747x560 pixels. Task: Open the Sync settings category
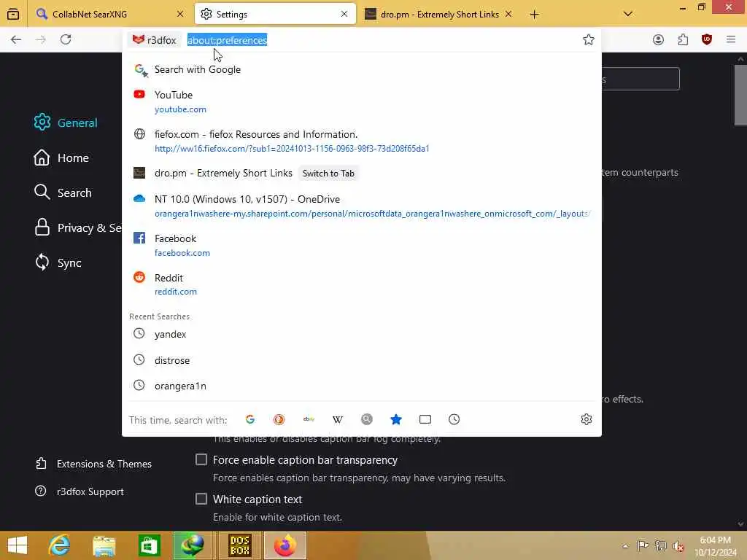(x=58, y=262)
